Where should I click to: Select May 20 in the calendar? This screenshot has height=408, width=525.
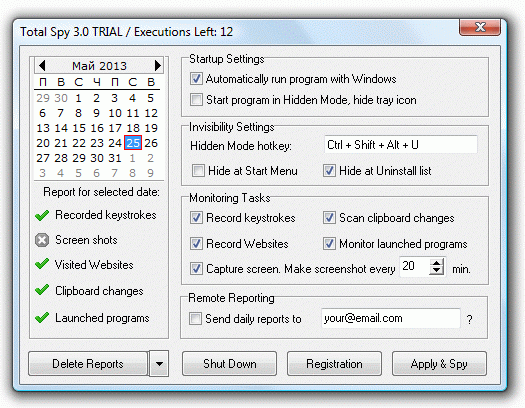pos(43,143)
